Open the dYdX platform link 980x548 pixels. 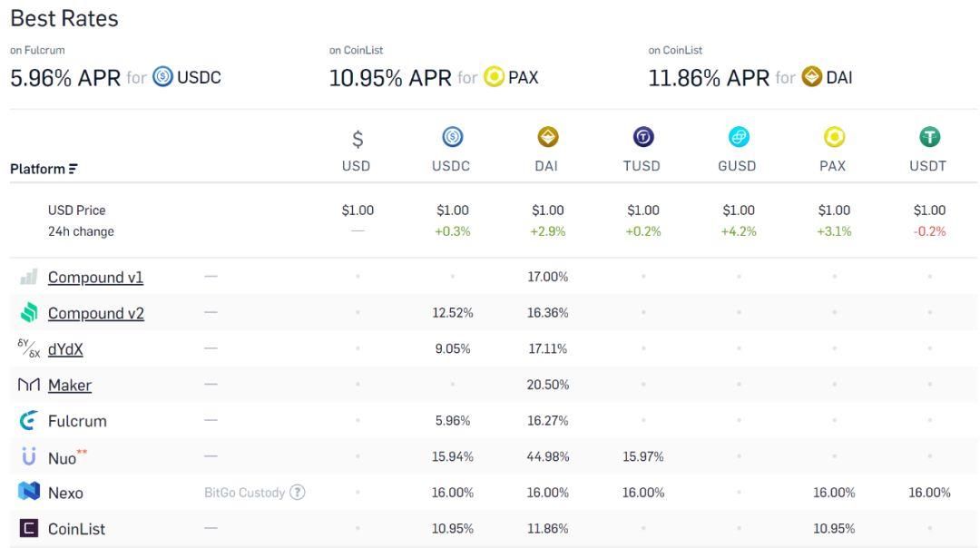point(65,348)
